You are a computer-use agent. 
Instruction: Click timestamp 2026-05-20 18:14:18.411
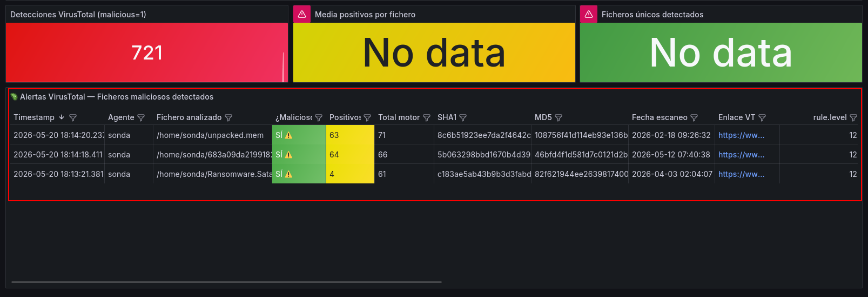click(58, 155)
